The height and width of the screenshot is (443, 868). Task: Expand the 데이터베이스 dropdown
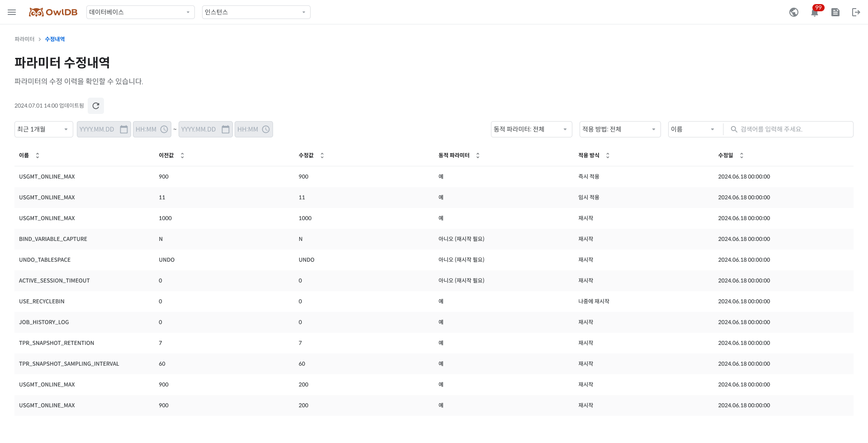tap(140, 12)
